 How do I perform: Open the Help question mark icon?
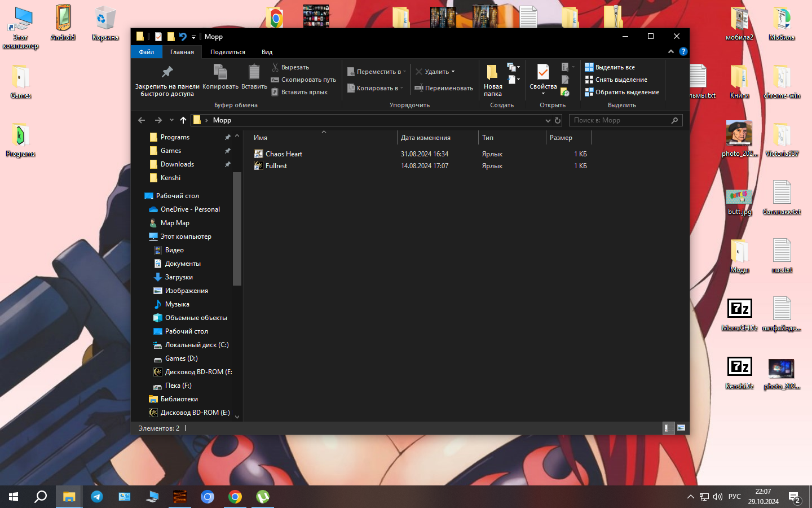coord(683,51)
